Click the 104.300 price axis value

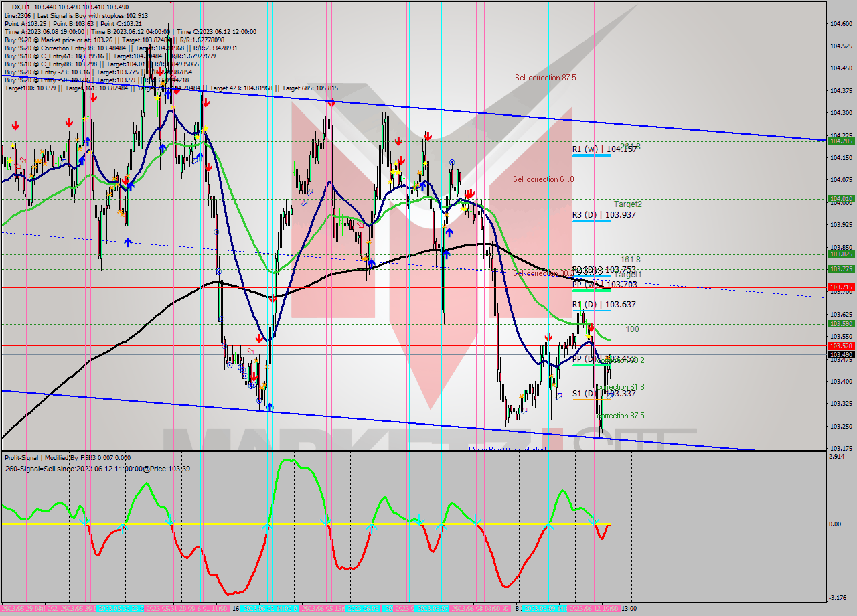(x=841, y=113)
